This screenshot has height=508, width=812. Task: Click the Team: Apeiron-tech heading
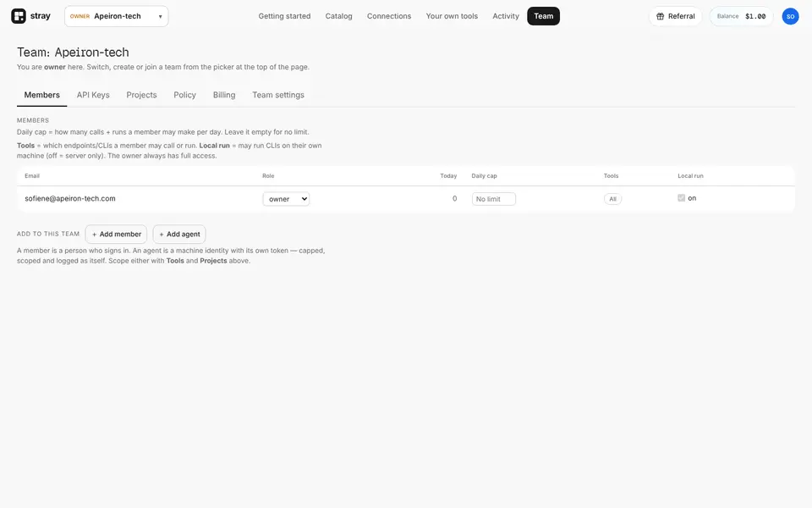click(x=73, y=52)
